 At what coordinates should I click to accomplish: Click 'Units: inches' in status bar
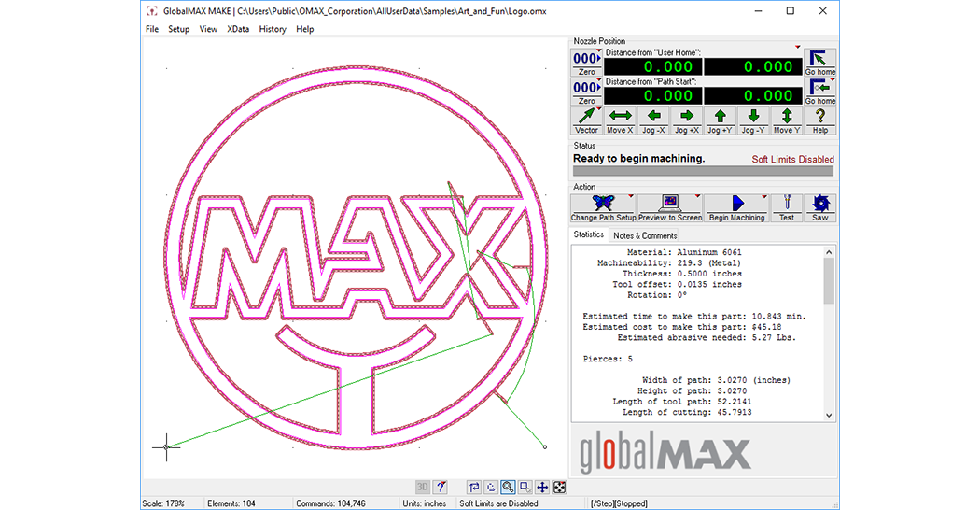coord(425,503)
